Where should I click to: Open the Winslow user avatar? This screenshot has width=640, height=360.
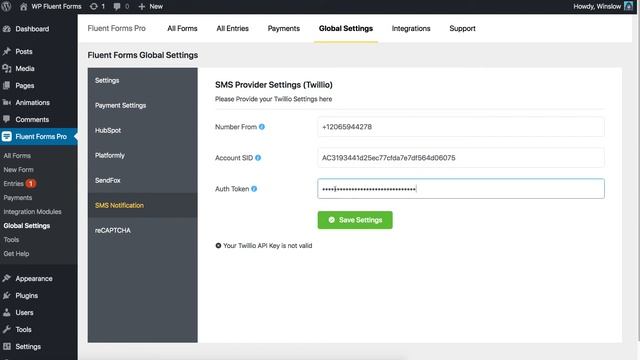click(629, 6)
